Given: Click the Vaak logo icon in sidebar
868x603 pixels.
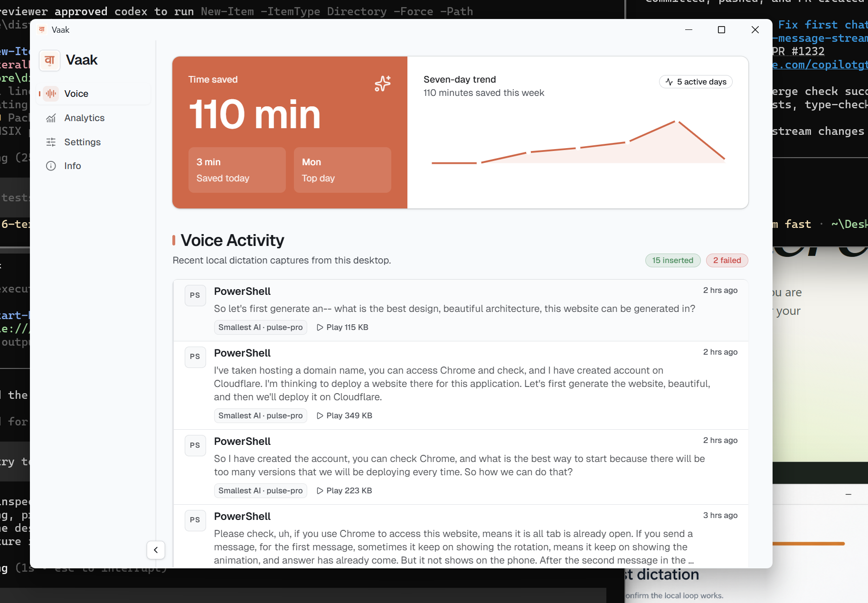Looking at the screenshot, I should point(49,60).
